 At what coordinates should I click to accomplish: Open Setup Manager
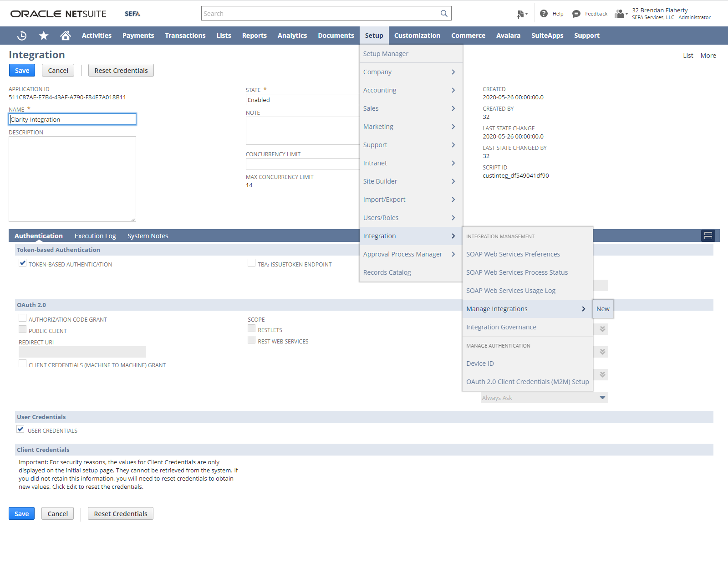click(411, 54)
